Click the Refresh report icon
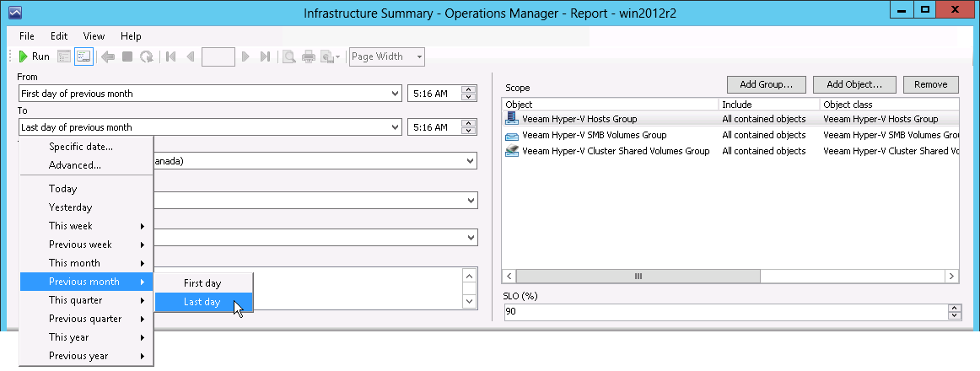 click(x=146, y=56)
